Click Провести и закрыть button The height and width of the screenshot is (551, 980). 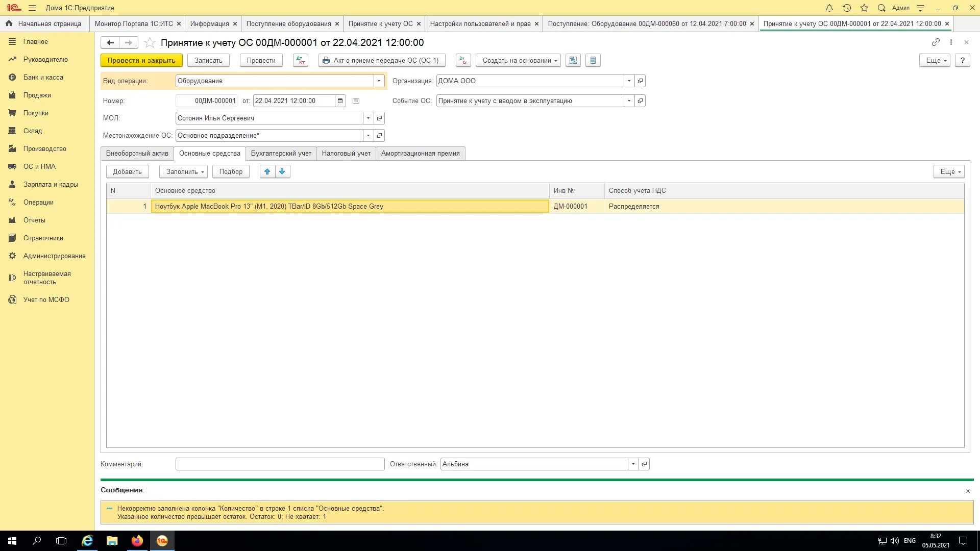click(141, 60)
